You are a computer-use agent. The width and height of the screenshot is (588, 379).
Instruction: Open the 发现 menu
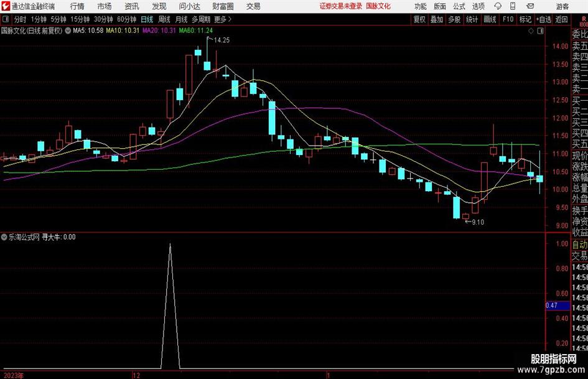pos(159,6)
